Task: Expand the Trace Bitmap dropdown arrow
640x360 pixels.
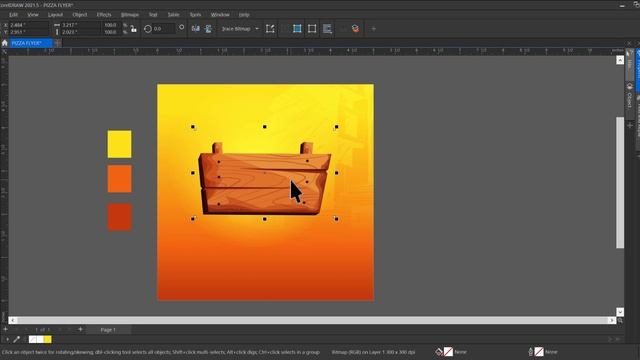Action: (257, 29)
